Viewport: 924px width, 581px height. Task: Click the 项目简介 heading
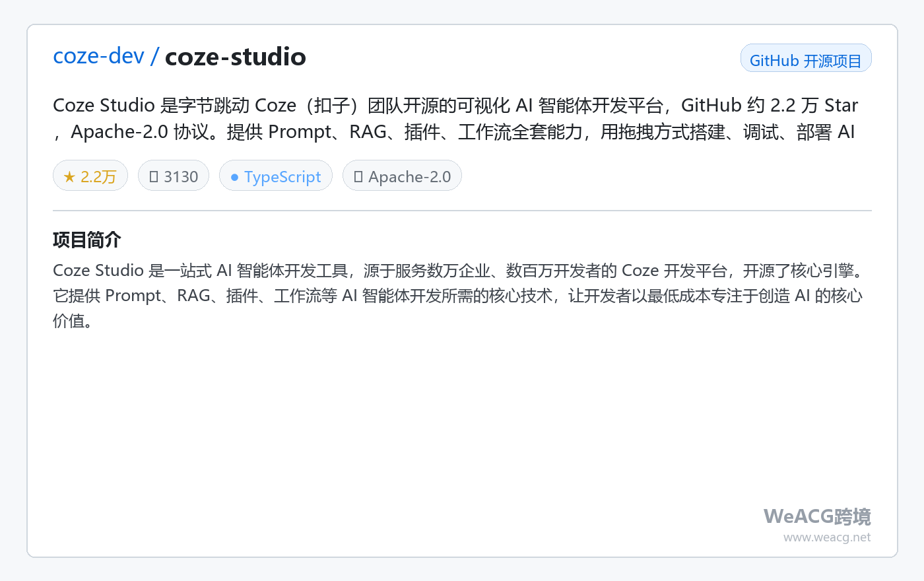tap(87, 240)
